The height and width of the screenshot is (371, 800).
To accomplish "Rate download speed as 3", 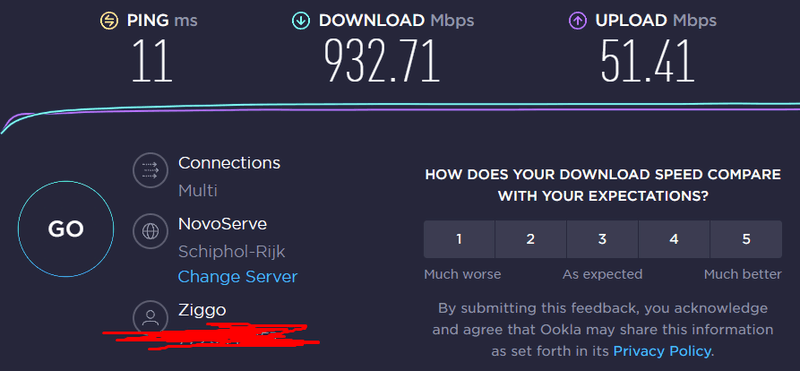I will coord(603,239).
